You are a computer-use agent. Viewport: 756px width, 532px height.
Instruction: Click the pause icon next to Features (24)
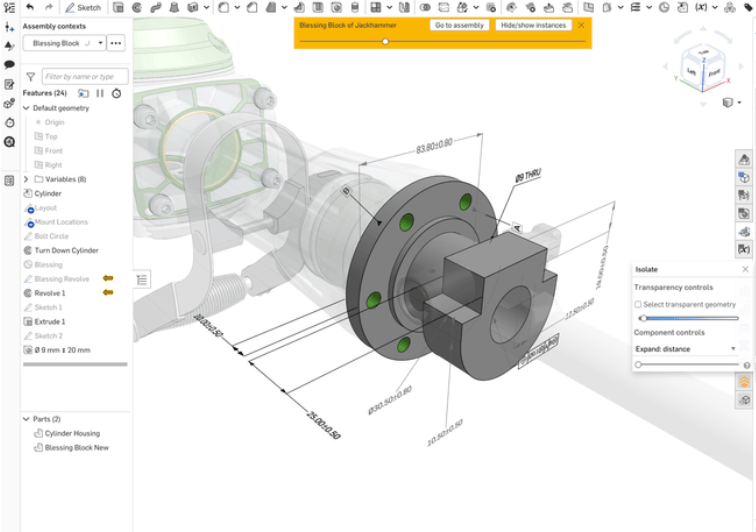pyautogui.click(x=100, y=93)
